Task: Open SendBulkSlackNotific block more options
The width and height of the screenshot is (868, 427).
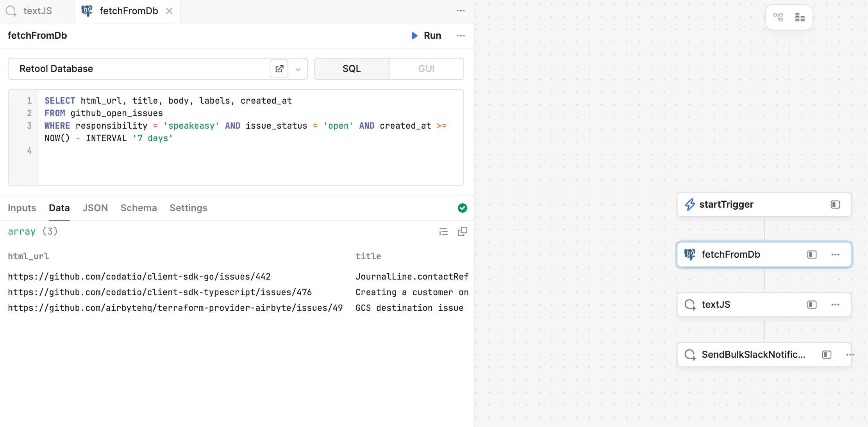Action: 850,355
